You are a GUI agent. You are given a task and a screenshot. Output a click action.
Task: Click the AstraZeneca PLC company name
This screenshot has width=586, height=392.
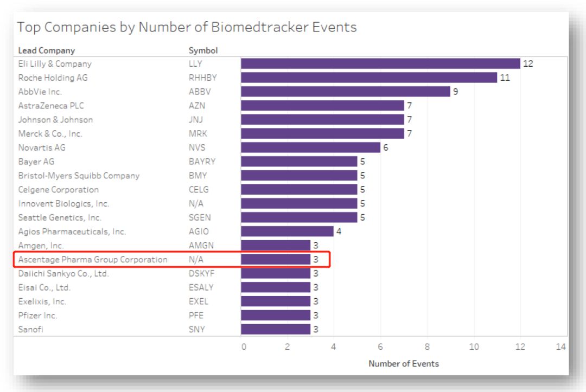51,106
